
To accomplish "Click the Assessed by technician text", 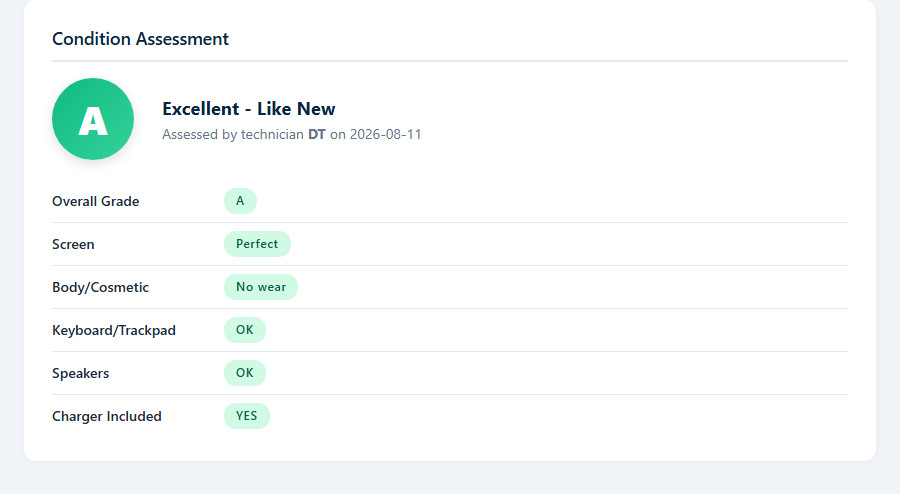I will point(233,134).
